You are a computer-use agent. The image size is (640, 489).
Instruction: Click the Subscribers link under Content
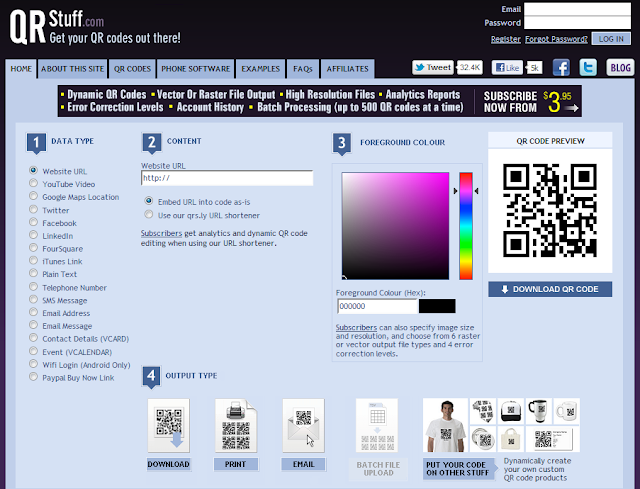point(161,233)
